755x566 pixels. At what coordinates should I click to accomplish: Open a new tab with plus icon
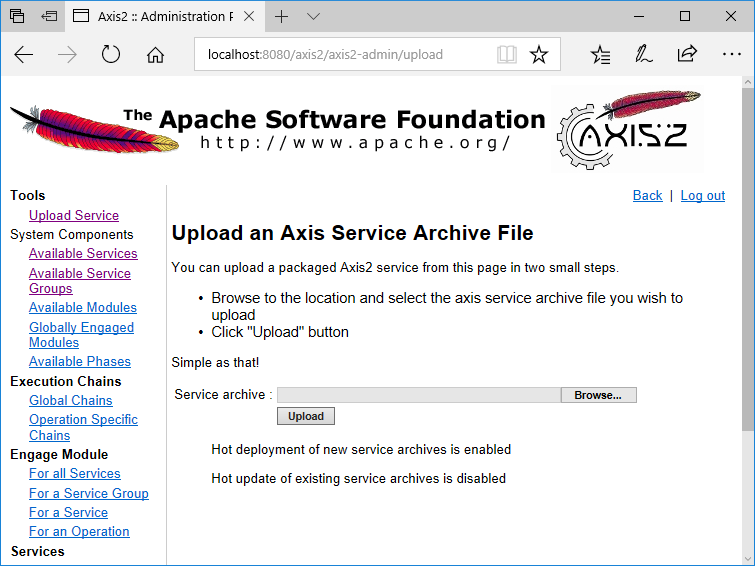coord(281,17)
